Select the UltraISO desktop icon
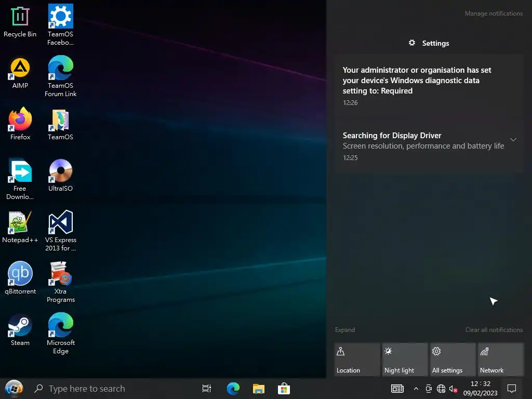Image resolution: width=532 pixels, height=399 pixels. coord(60,176)
